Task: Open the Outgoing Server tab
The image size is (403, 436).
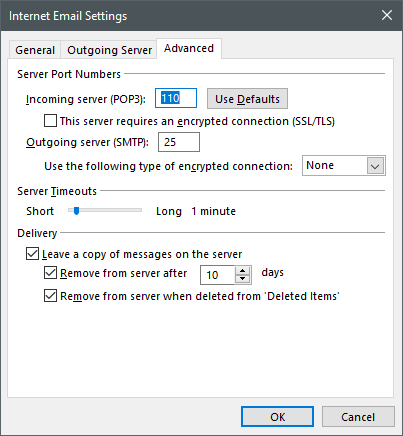Action: click(x=109, y=50)
